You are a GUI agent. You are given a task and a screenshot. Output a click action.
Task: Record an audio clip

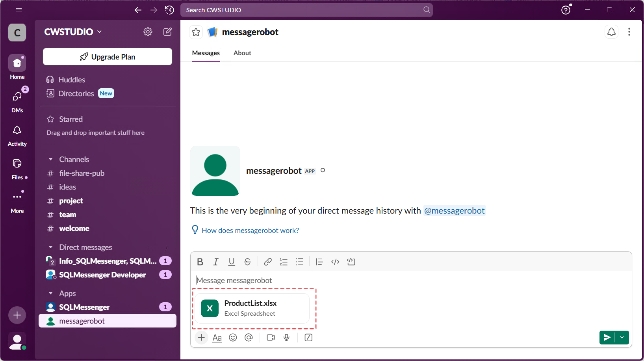(286, 337)
